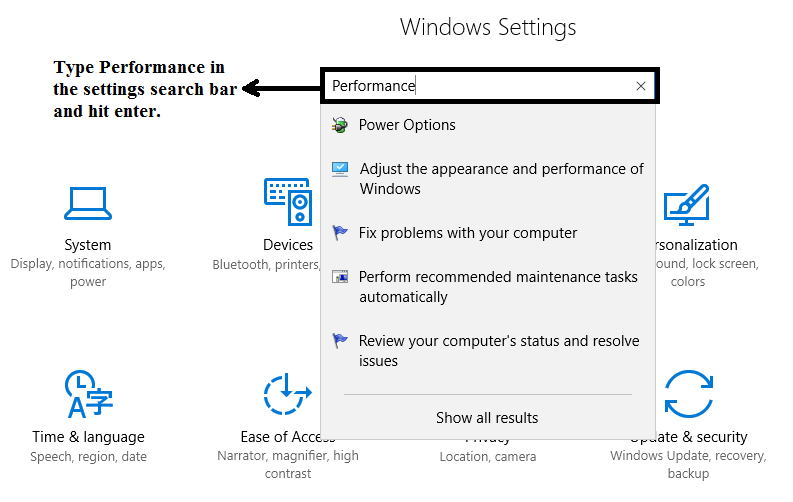This screenshot has width=793, height=502.
Task: Open the Time & language category label
Action: (x=89, y=437)
